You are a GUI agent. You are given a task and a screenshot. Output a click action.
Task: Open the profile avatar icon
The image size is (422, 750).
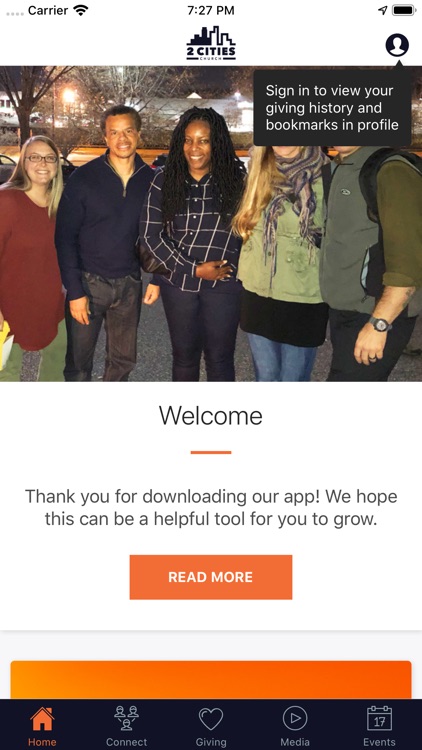397,45
